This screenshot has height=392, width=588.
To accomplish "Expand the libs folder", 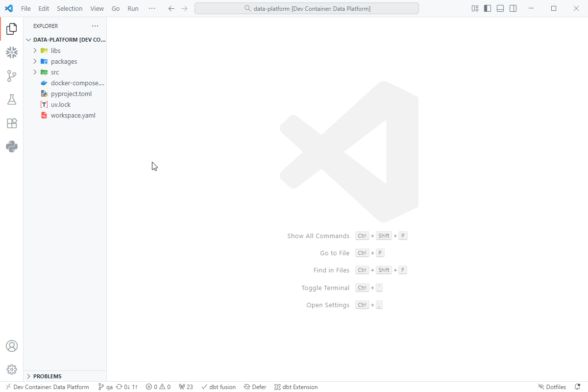I will click(55, 50).
